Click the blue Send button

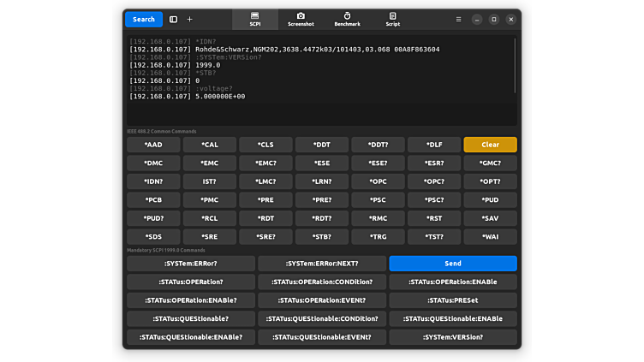click(x=452, y=264)
